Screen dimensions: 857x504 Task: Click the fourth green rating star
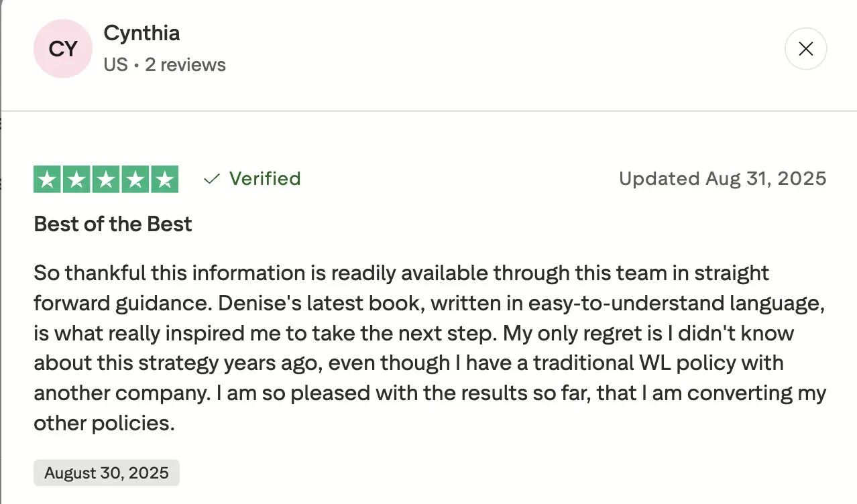(135, 179)
